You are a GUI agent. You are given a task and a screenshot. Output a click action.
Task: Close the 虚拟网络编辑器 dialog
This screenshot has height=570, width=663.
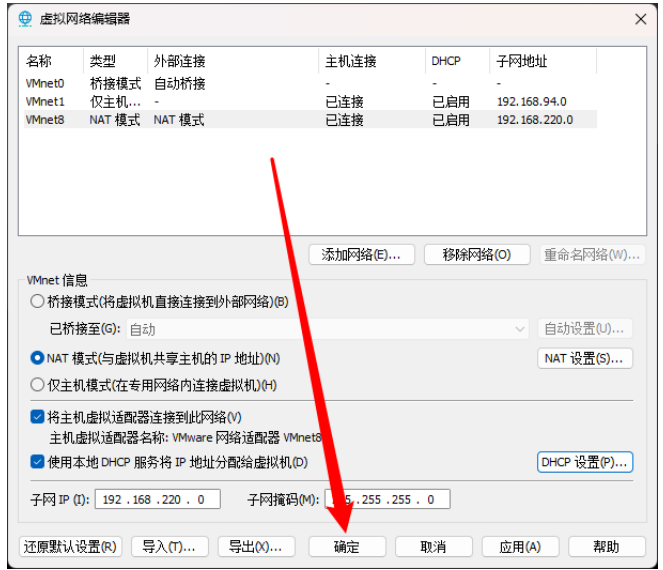[x=641, y=19]
